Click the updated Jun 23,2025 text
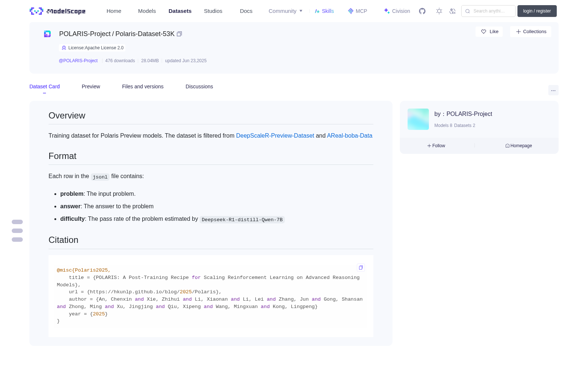 (x=186, y=61)
